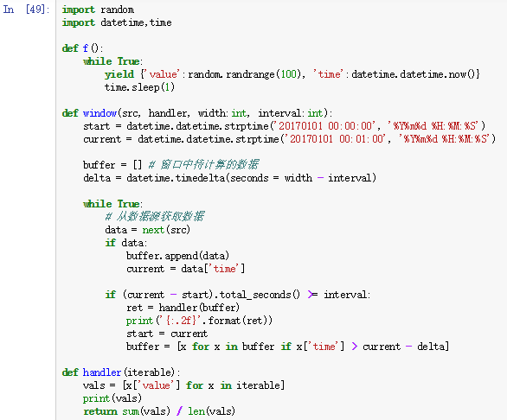Click the 'current = datetime' strptime line
This screenshot has width=507, height=420.
289,139
